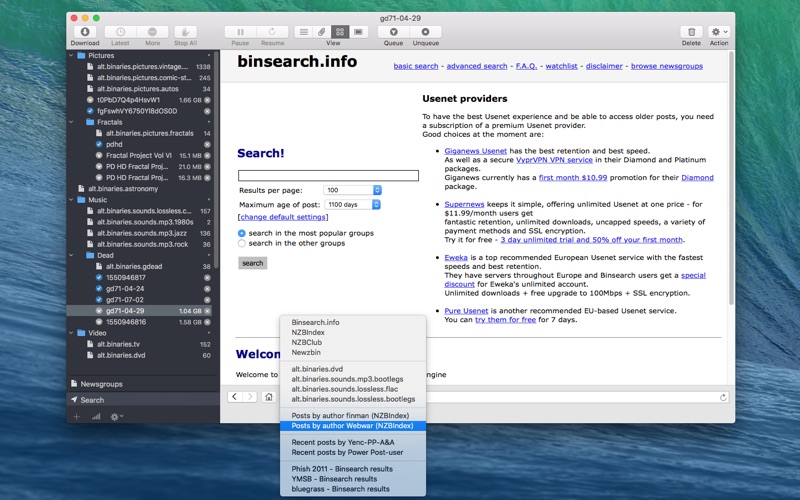Screen dimensions: 800x500
Task: Open the 'browse newsgroups' link
Action: coord(667,66)
